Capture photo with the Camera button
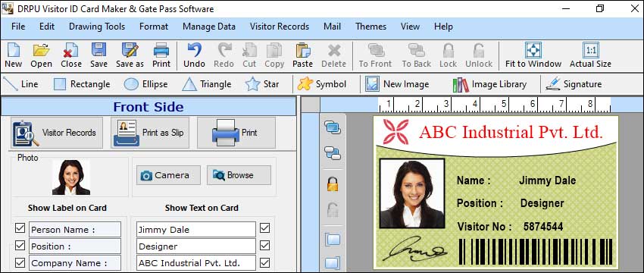 (168, 175)
